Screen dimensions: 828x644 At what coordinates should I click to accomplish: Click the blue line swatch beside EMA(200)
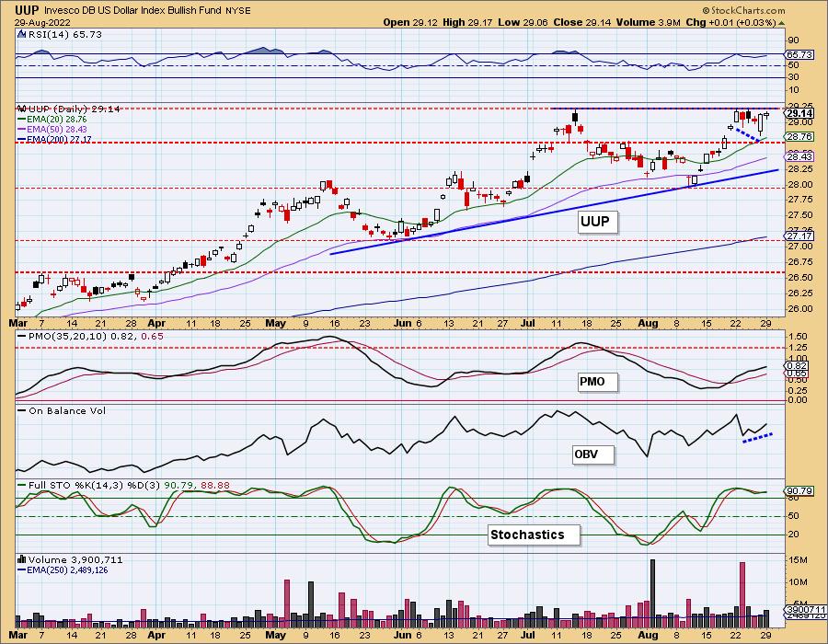coord(22,140)
